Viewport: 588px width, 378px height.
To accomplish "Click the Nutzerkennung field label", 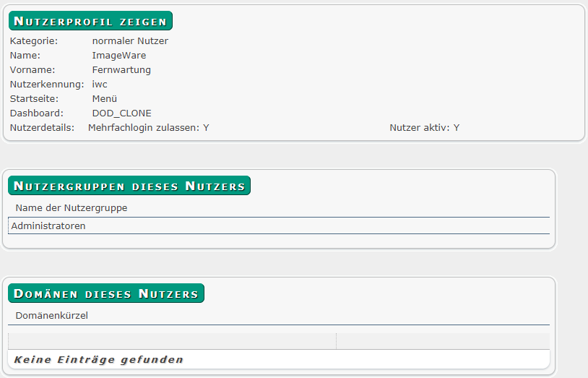I will 47,85.
